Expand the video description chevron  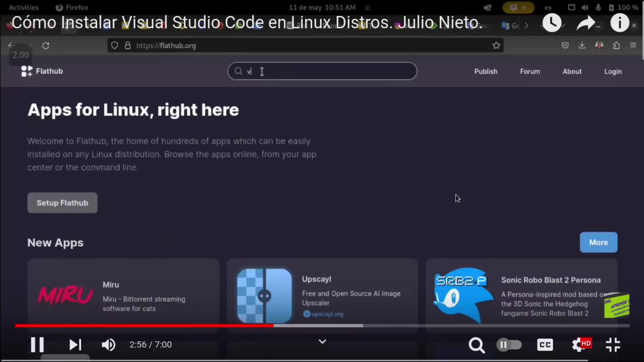(x=322, y=341)
